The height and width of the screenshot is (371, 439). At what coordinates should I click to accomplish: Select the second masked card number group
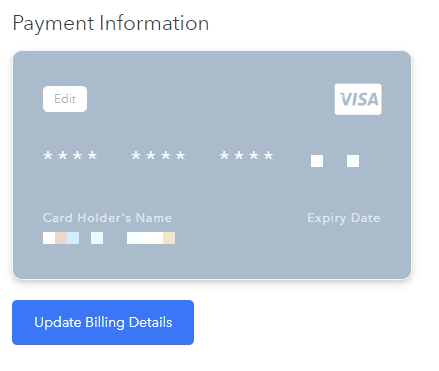click(158, 155)
